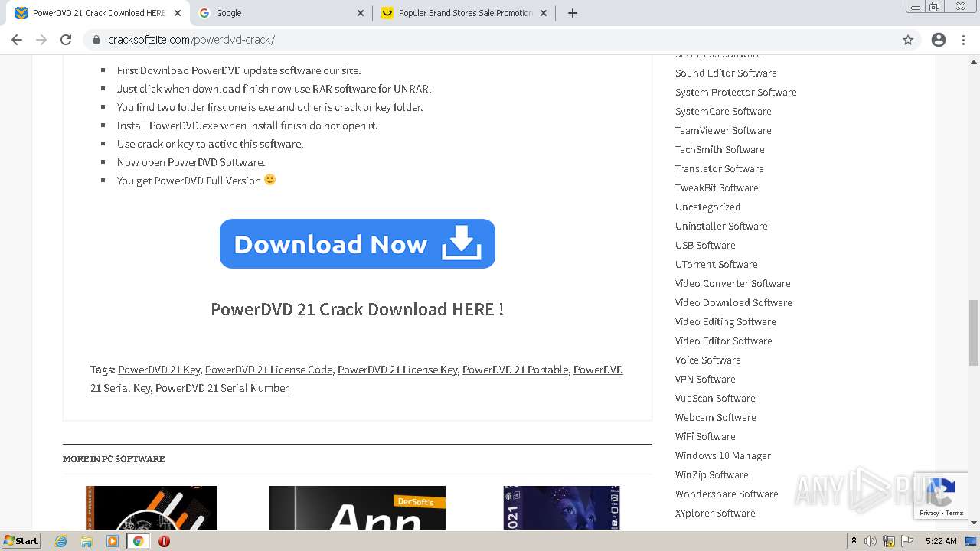Open the Uncategorized category
This screenshot has height=551, width=980.
pyautogui.click(x=708, y=207)
